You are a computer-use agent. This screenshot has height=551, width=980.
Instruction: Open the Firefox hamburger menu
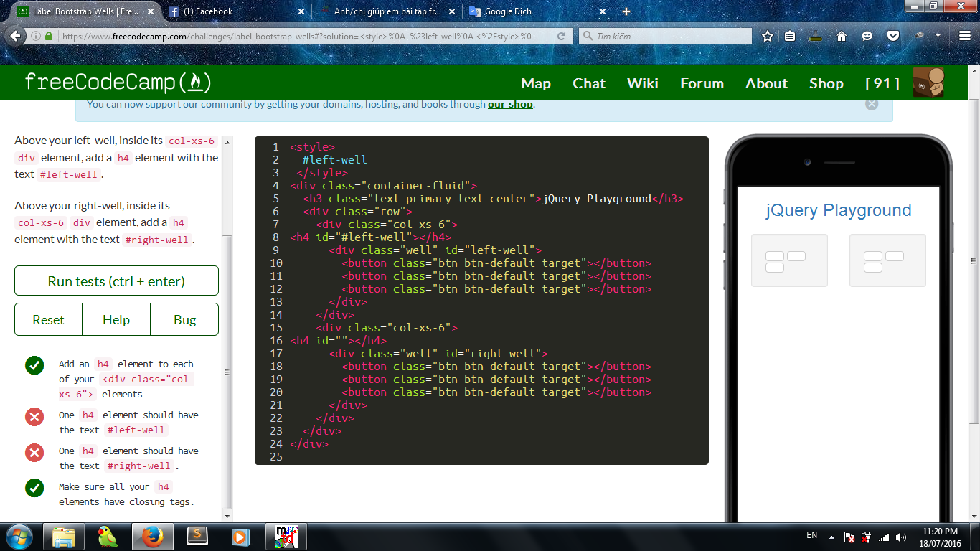(x=965, y=36)
